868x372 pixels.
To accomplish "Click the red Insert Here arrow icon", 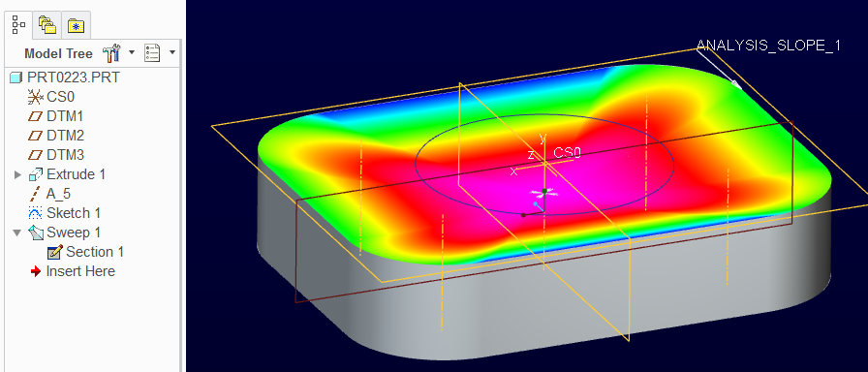I will [36, 271].
